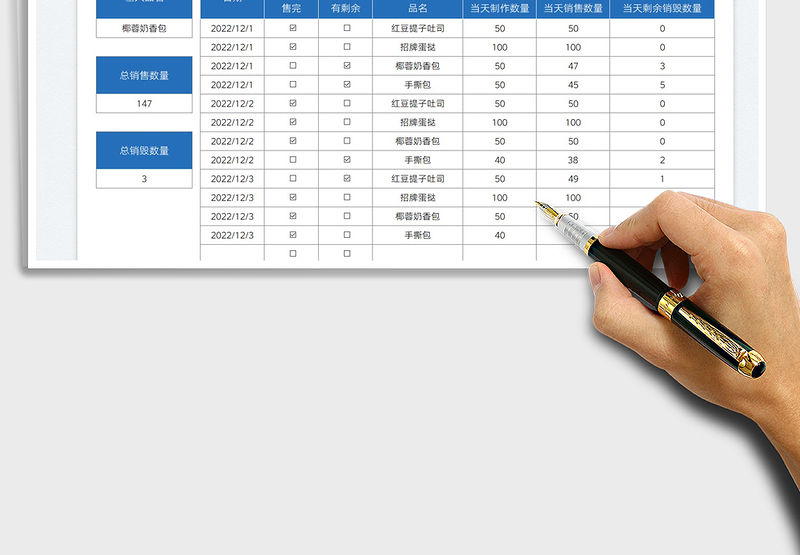This screenshot has width=800, height=555.
Task: Select the 当天制作数量 header cell
Action: point(500,8)
